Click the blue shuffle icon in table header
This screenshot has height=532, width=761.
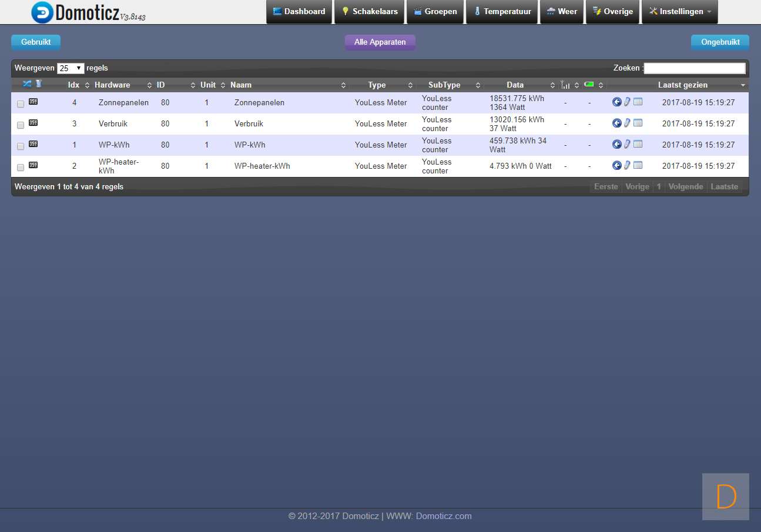tap(27, 84)
